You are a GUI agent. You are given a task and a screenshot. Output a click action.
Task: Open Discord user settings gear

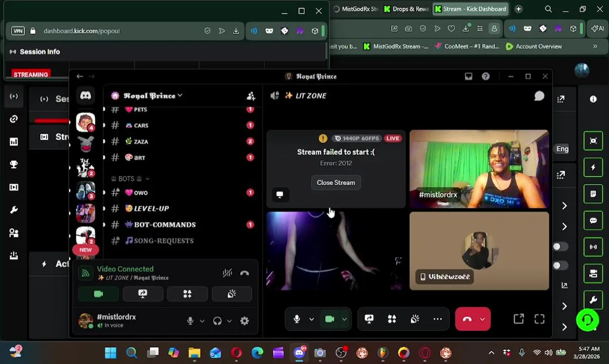244,321
